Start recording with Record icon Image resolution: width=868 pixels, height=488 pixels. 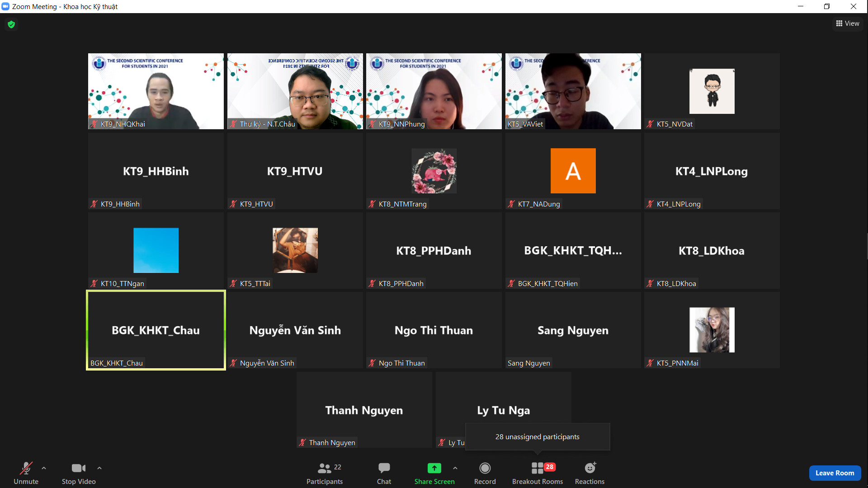(x=485, y=468)
